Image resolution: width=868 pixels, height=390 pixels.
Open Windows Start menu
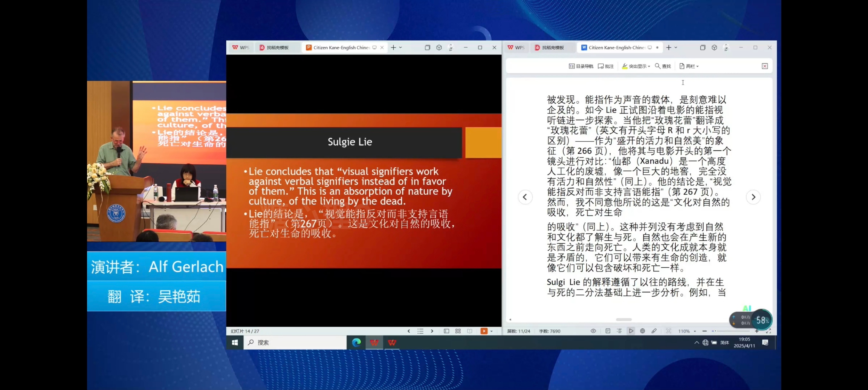coord(235,343)
